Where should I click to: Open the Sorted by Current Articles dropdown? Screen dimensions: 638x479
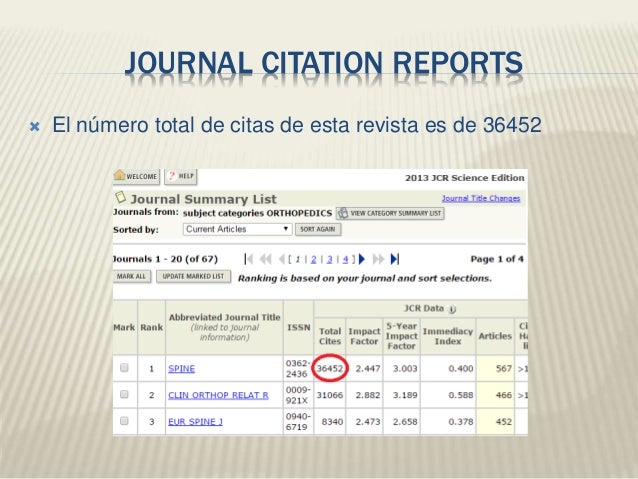(x=237, y=229)
